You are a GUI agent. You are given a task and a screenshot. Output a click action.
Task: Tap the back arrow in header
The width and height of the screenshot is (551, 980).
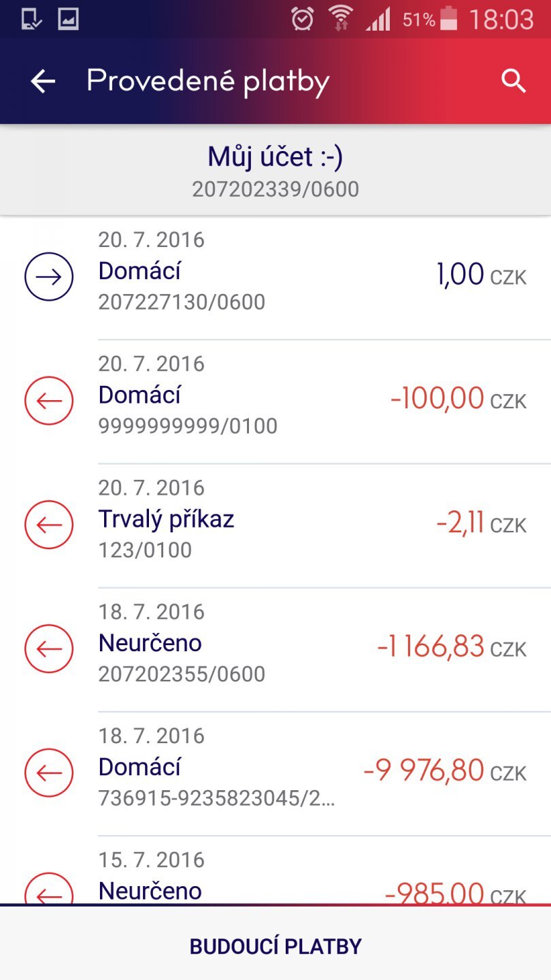[43, 82]
